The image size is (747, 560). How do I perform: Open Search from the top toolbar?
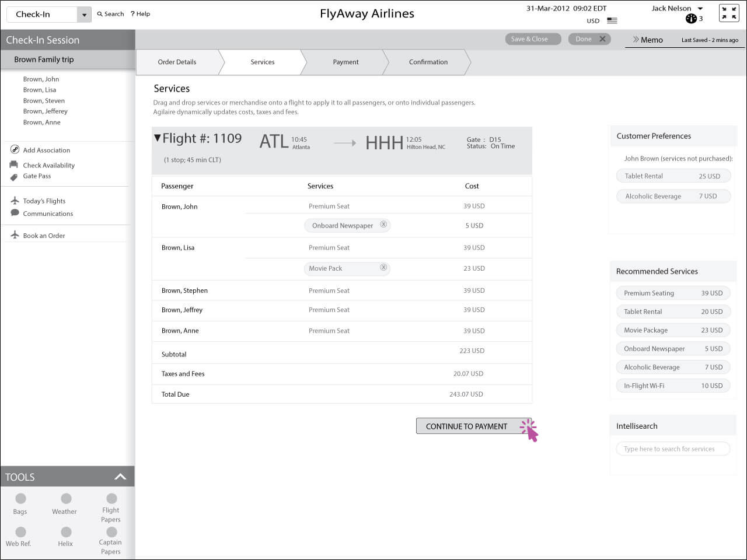[110, 13]
